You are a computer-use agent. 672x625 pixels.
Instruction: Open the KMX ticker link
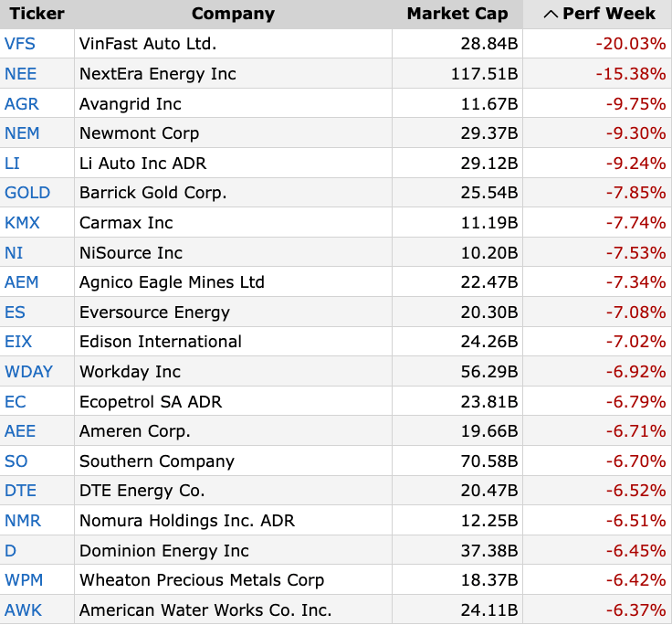[23, 223]
